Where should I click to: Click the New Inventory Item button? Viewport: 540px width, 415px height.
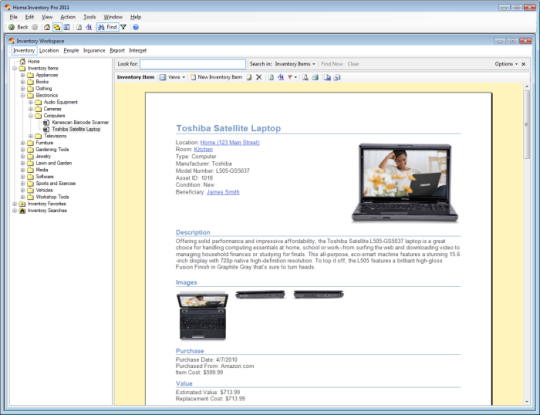click(x=216, y=77)
